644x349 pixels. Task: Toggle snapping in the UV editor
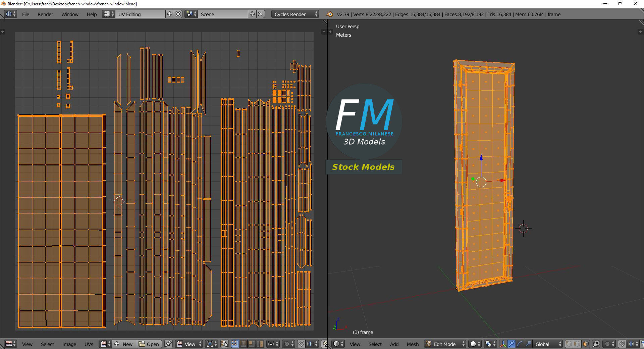pos(301,344)
